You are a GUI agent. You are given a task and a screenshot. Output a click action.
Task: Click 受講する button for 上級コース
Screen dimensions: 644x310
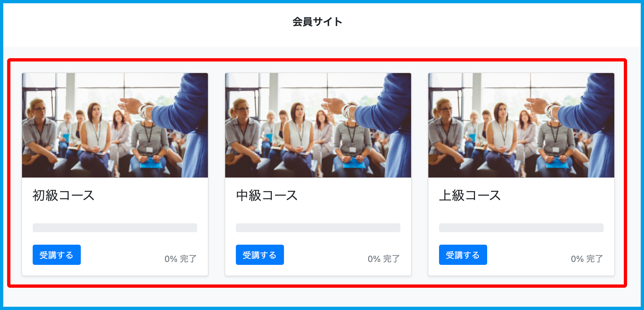point(463,255)
